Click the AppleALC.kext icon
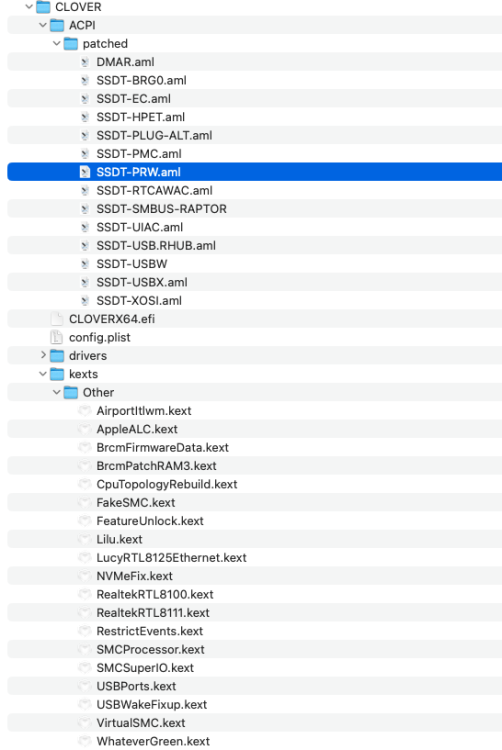 (x=85, y=429)
